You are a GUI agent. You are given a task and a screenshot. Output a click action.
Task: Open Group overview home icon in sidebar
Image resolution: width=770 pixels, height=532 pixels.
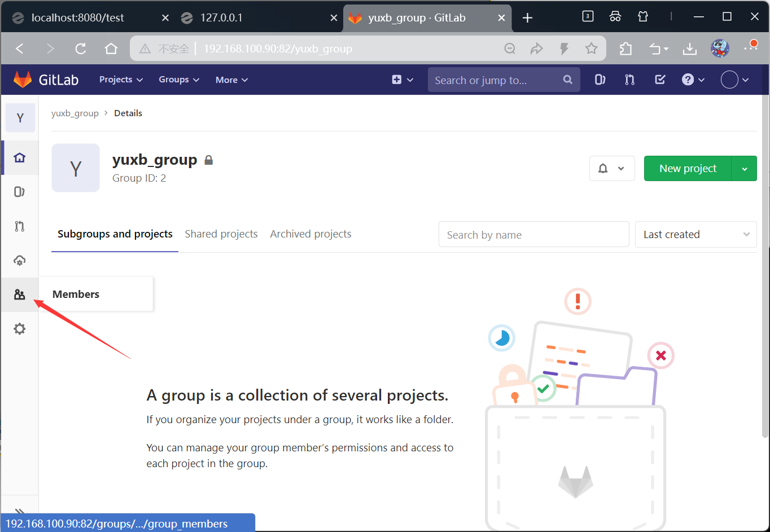coord(20,157)
